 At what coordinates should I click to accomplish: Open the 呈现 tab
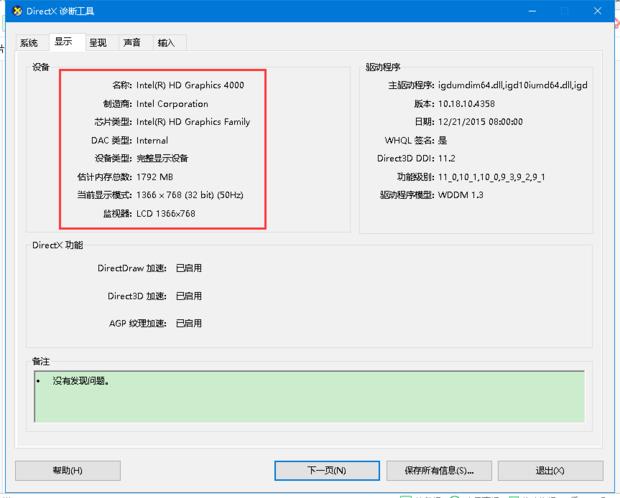pos(97,43)
